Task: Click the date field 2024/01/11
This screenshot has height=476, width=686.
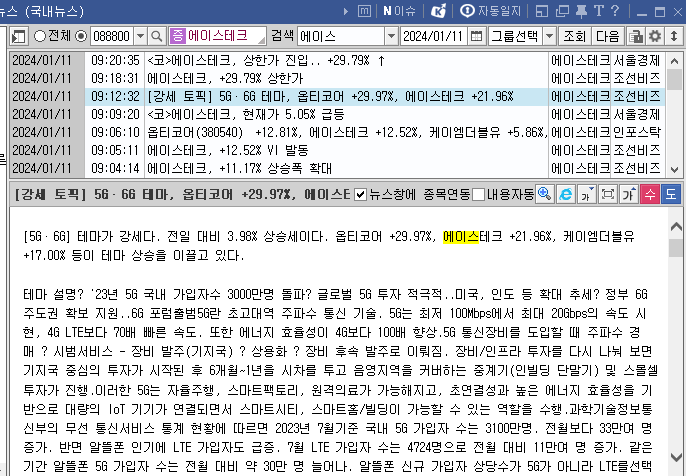Action: 433,36
